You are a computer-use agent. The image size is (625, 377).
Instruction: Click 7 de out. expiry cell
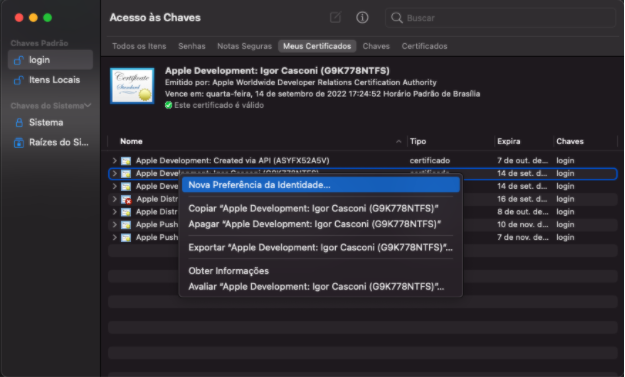(522, 161)
